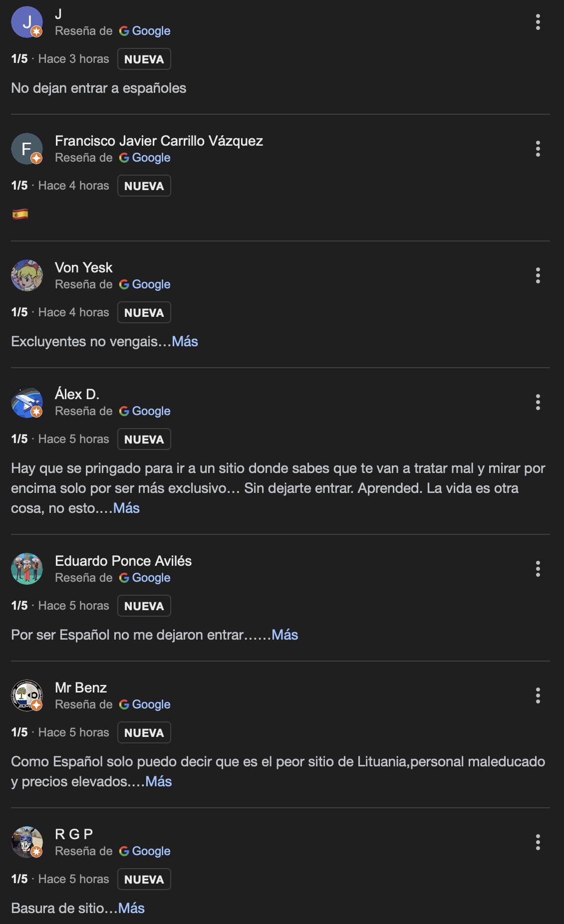Open options menu on Mr Benz review

538,695
